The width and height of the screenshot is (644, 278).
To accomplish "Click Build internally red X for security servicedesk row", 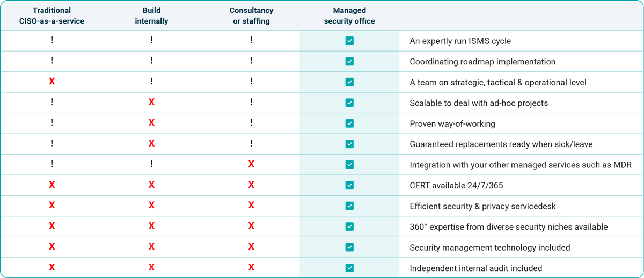I will (151, 206).
